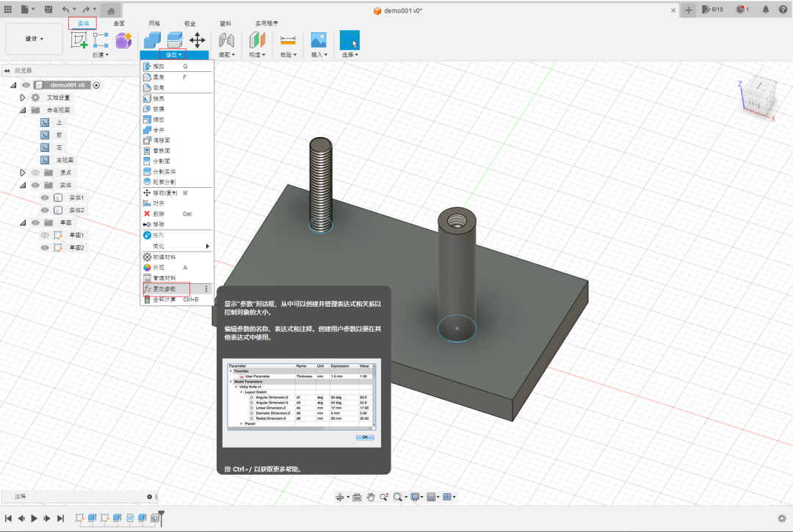This screenshot has width=793, height=532.
Task: Go to the Home tab icon
Action: coord(112,10)
